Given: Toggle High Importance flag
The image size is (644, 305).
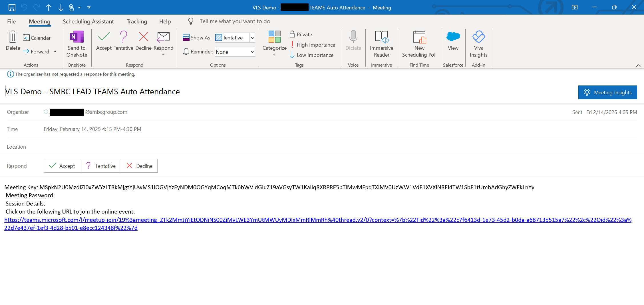Looking at the screenshot, I should pos(313,45).
